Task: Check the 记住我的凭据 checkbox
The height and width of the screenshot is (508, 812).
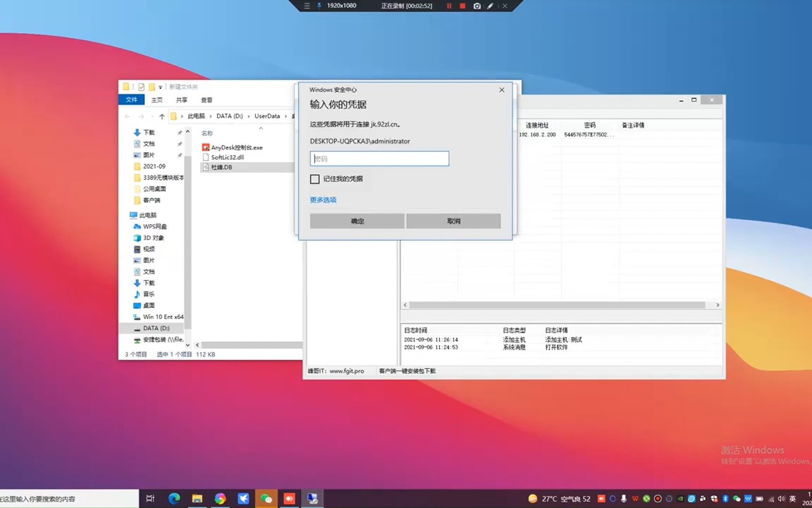Action: (x=315, y=179)
